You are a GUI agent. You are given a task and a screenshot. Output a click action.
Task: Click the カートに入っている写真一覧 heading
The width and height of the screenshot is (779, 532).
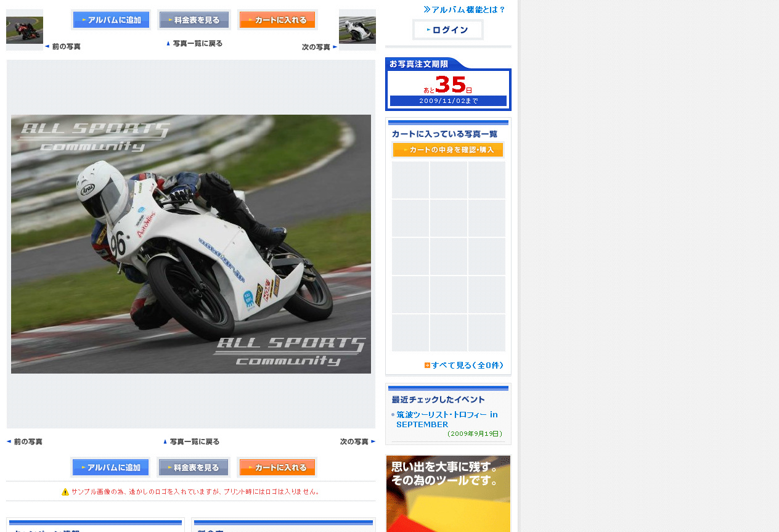(444, 134)
